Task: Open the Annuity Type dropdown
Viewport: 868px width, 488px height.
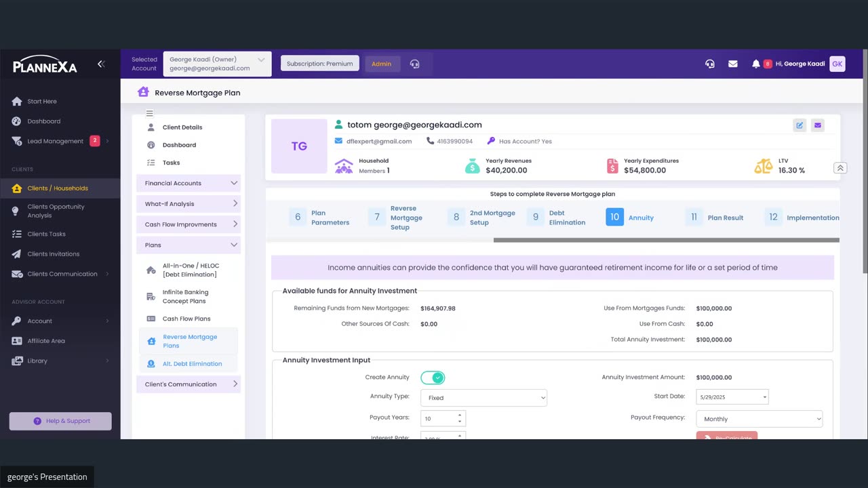Action: pos(484,398)
